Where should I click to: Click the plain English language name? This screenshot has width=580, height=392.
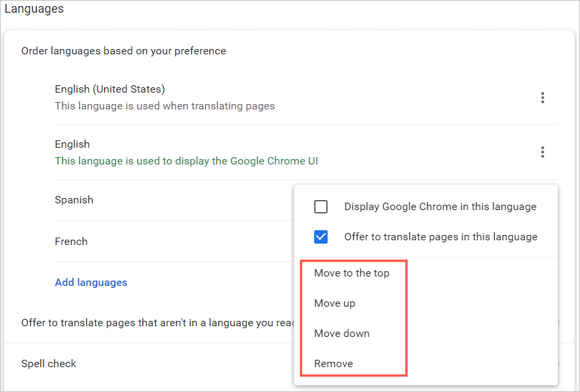click(x=72, y=144)
